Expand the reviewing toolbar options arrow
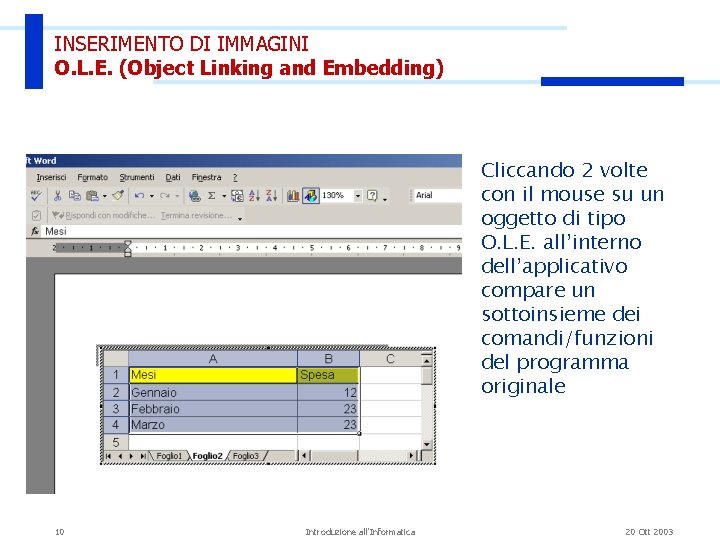The width and height of the screenshot is (720, 540). 240,219
